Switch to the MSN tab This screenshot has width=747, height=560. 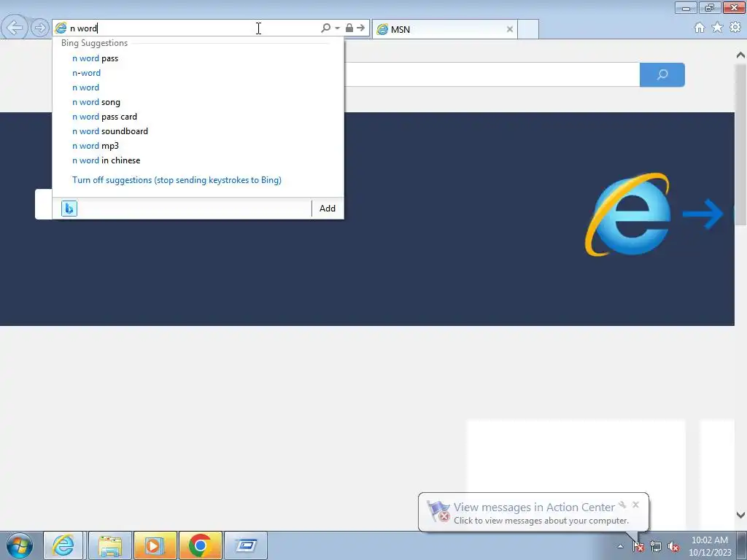click(445, 29)
